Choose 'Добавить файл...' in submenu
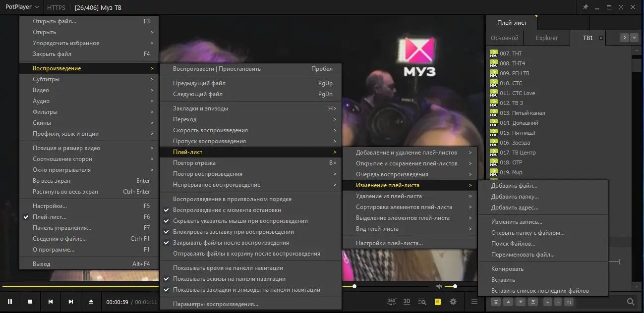Image resolution: width=644 pixels, height=313 pixels. (x=543, y=186)
